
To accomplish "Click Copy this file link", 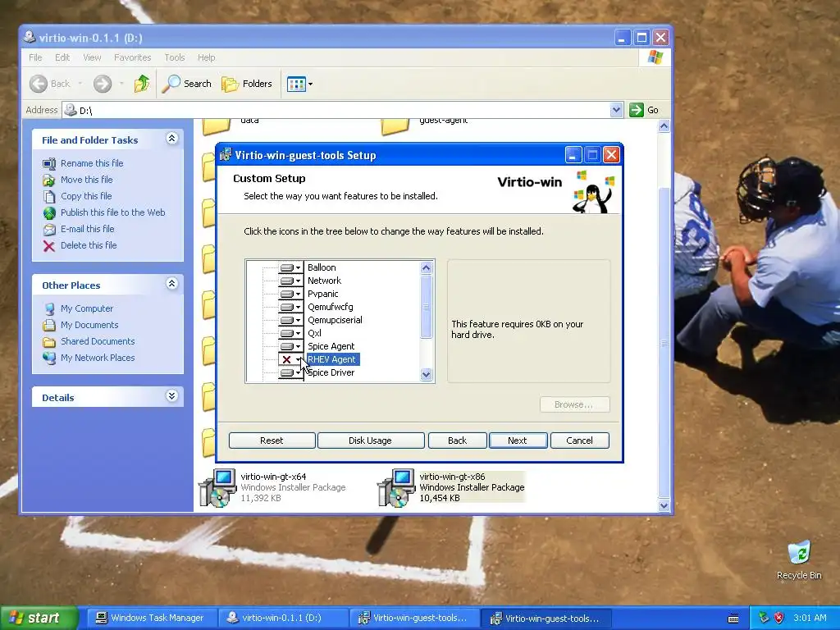I will (x=85, y=196).
